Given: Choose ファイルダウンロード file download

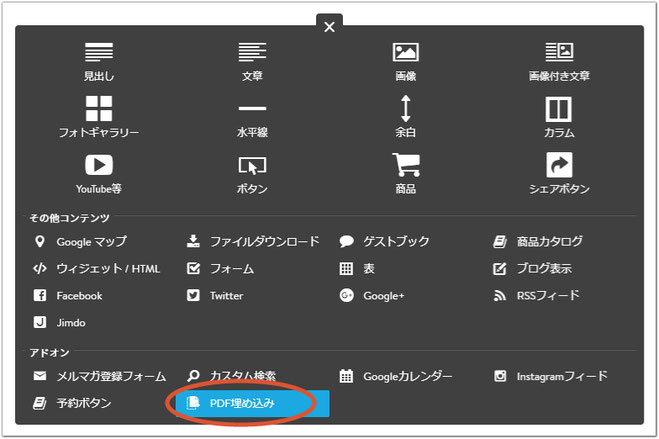Looking at the screenshot, I should (x=253, y=242).
